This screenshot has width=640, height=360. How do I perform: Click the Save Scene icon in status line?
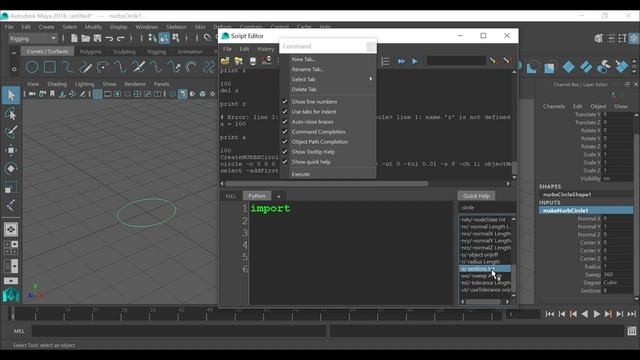pyautogui.click(x=97, y=38)
